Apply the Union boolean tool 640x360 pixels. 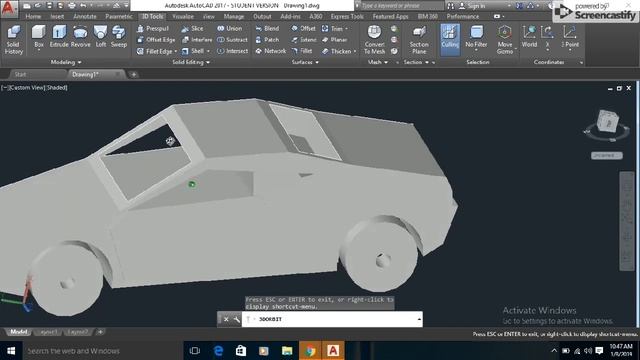[230, 29]
